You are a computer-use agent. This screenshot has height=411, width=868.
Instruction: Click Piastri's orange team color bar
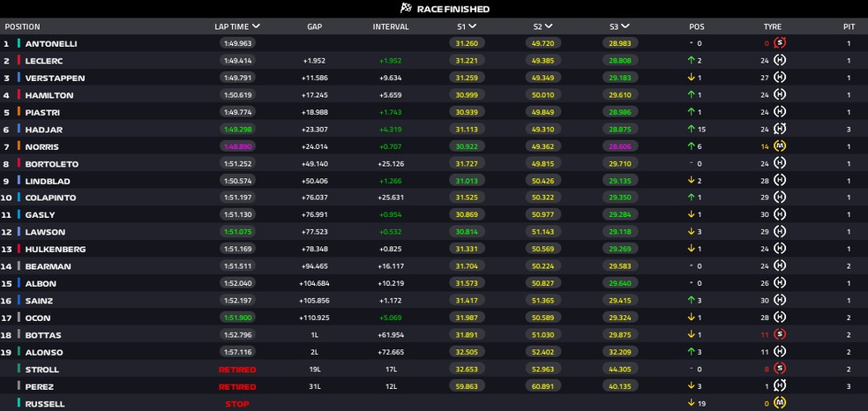[19, 112]
